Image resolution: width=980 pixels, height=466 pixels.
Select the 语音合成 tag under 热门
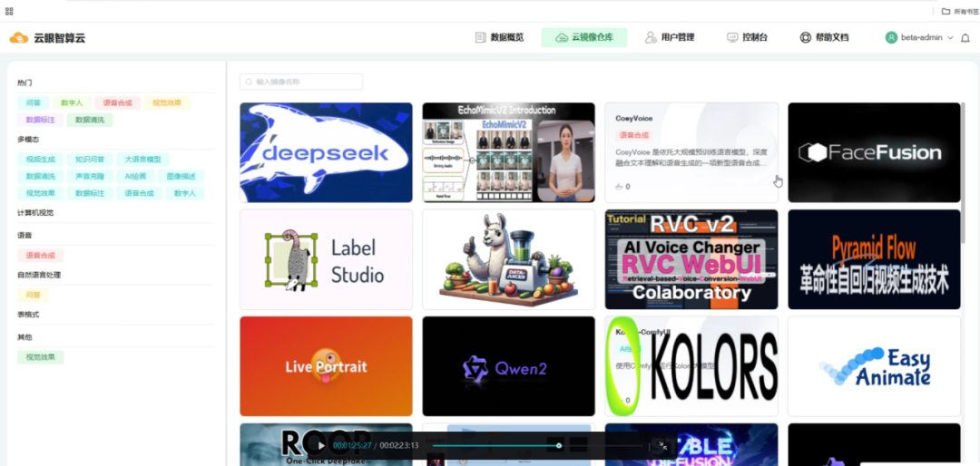click(x=117, y=103)
